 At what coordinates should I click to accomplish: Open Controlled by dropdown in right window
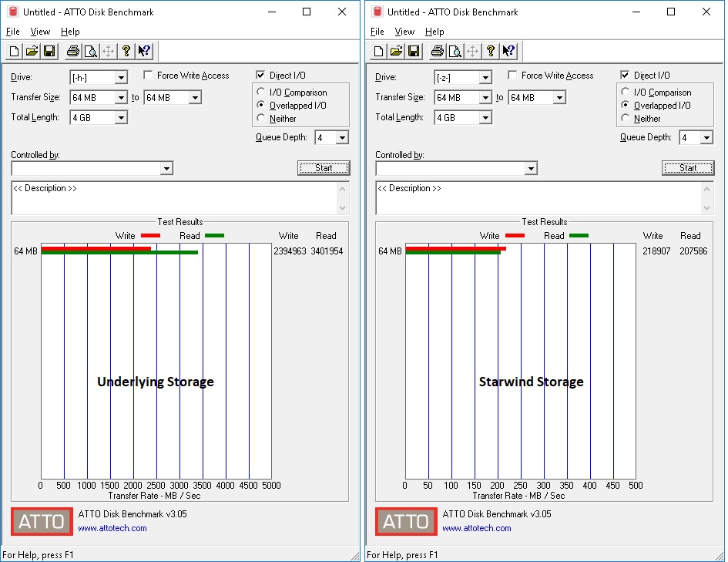(531, 168)
